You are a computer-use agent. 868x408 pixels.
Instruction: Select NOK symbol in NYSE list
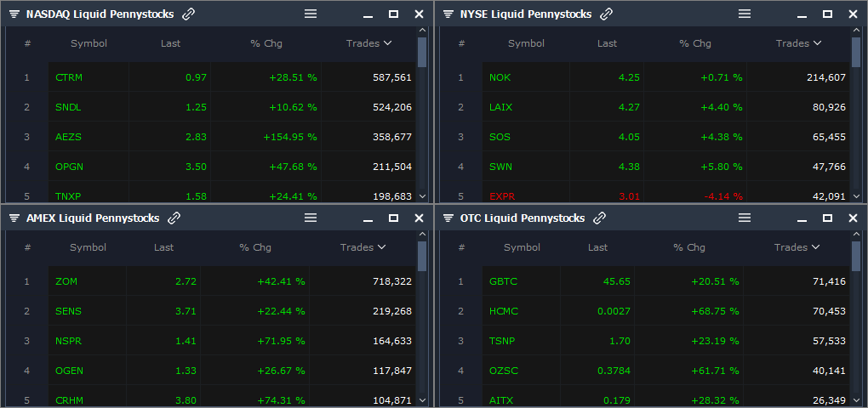click(x=500, y=77)
